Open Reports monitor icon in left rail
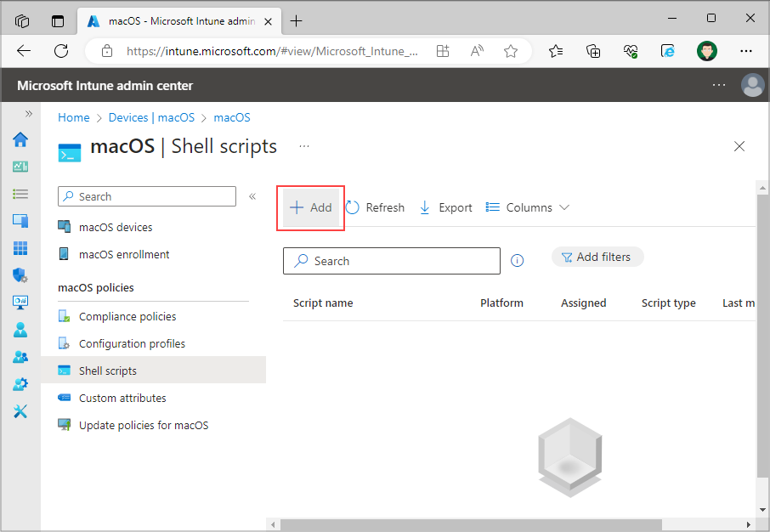The width and height of the screenshot is (770, 532). [x=20, y=302]
